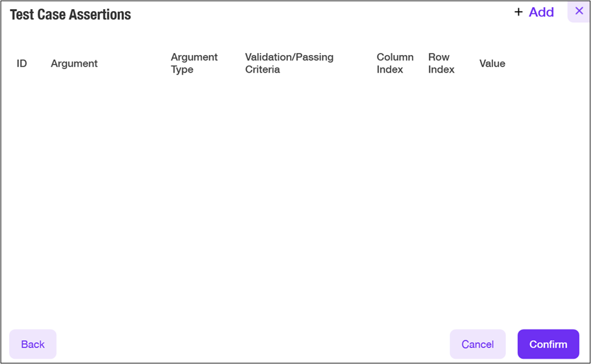Image resolution: width=591 pixels, height=364 pixels.
Task: Click the Value column header
Action: tap(492, 64)
